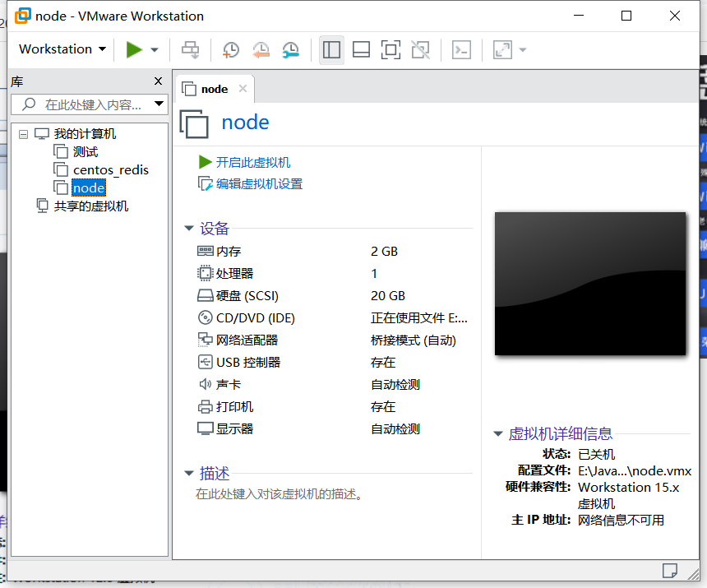
Task: Click the processor chip icon
Action: [x=206, y=273]
